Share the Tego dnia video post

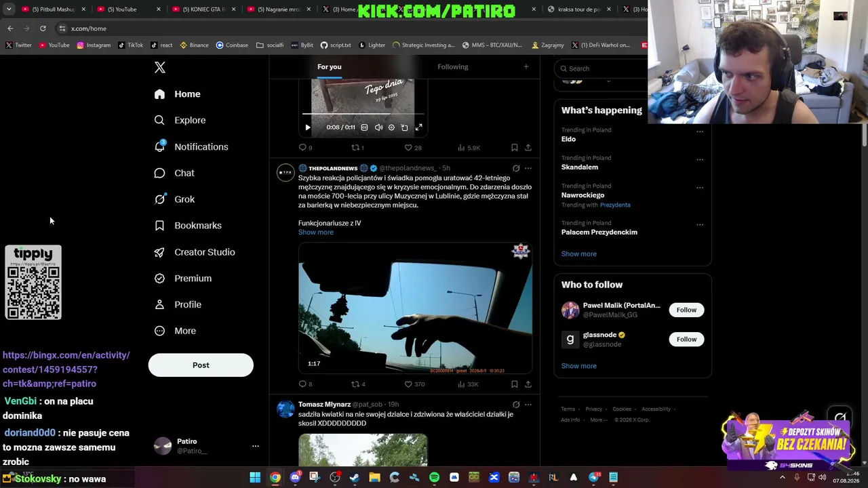click(528, 147)
